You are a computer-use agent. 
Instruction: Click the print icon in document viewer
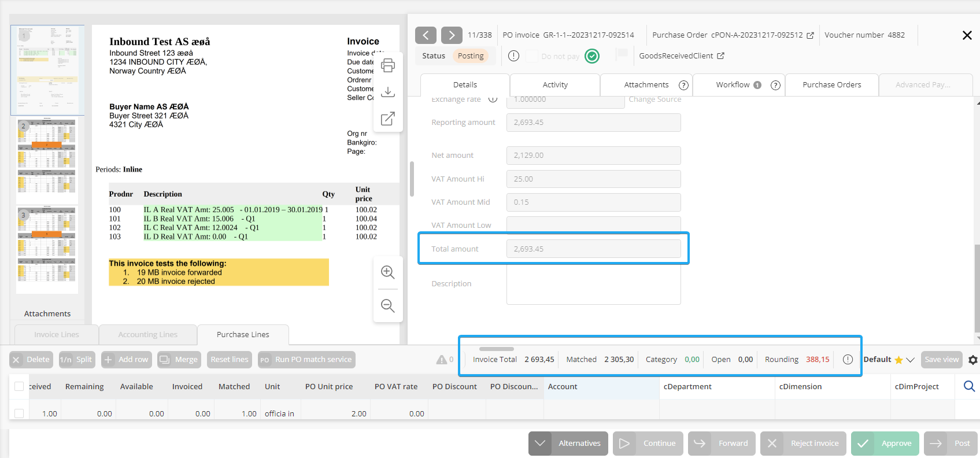388,65
